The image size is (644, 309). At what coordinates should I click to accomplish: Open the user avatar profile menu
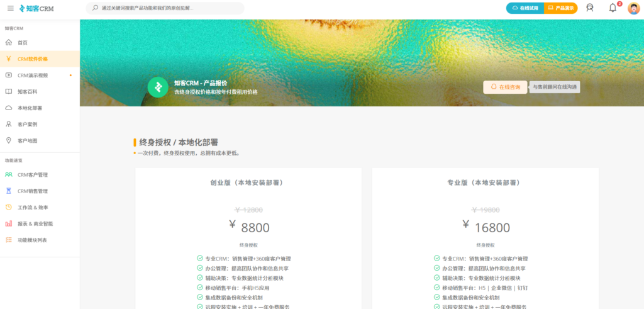click(633, 8)
